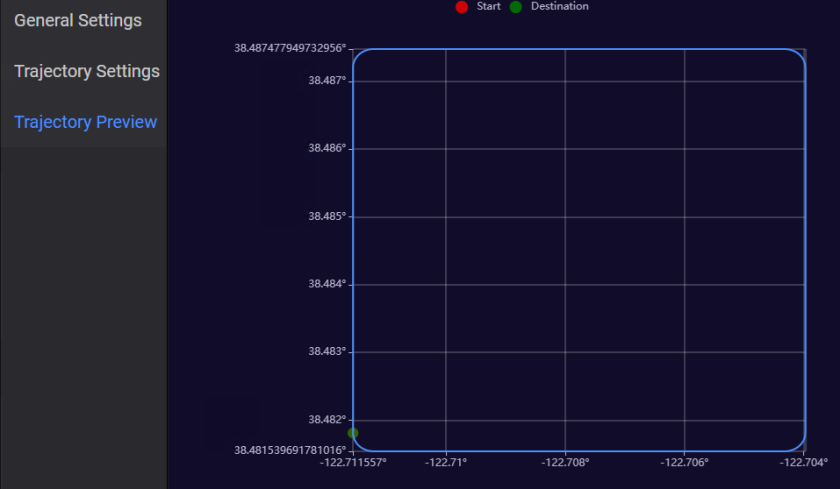Click the 38.482° latitude axis label
The height and width of the screenshot is (489, 840).
(x=327, y=420)
